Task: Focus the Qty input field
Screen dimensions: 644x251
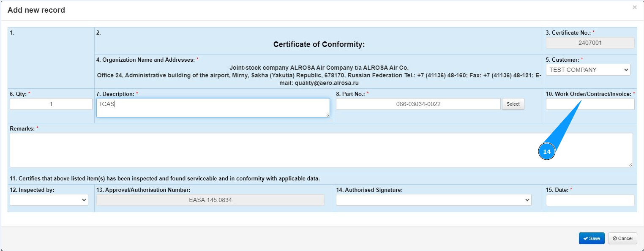Action: pyautogui.click(x=51, y=104)
